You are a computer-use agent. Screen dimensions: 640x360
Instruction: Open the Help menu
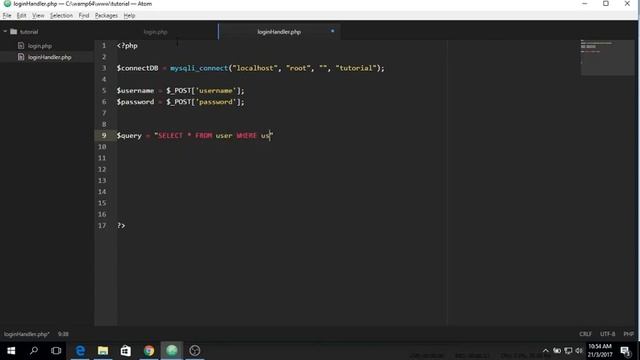coord(129,16)
